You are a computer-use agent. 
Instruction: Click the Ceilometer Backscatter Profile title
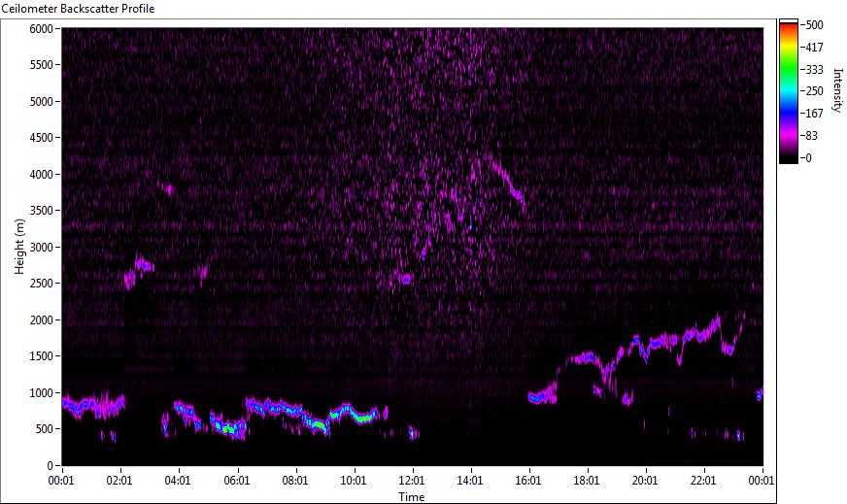pyautogui.click(x=79, y=9)
